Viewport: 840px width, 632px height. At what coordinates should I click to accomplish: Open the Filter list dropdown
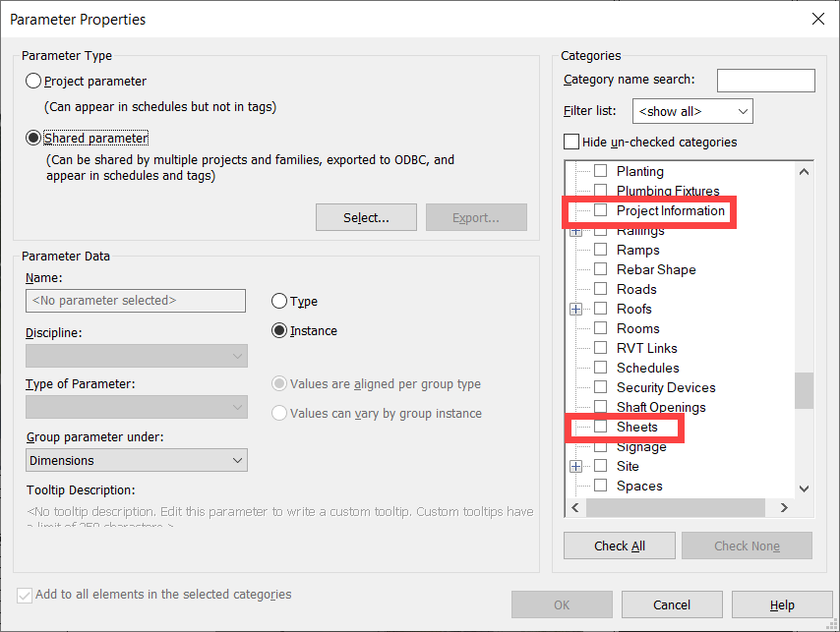(692, 111)
